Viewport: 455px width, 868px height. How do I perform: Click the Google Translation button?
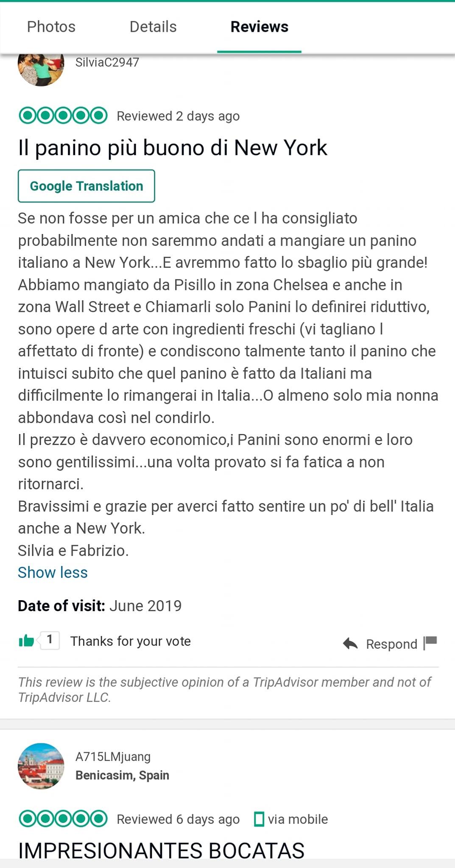coord(87,186)
